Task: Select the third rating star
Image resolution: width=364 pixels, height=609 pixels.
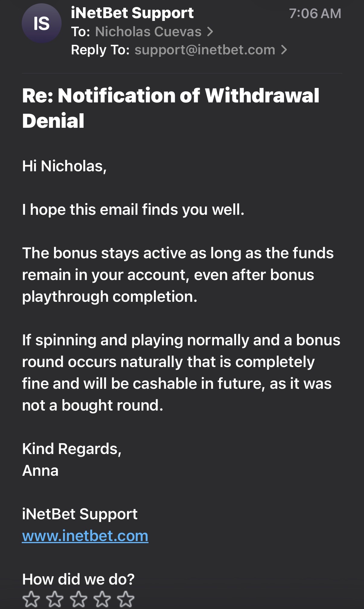Action: (78, 598)
